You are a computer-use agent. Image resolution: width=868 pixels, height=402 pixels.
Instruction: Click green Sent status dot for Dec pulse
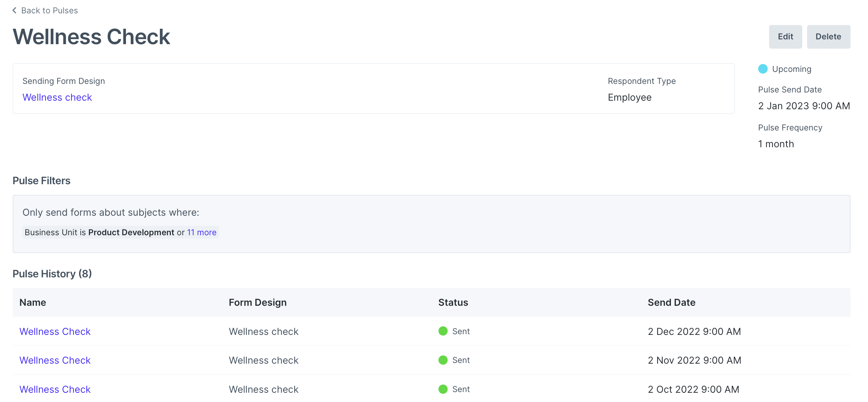tap(443, 331)
